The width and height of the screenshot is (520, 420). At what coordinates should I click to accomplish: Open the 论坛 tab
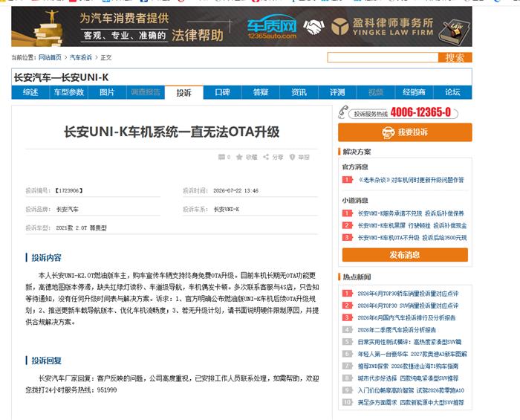pos(452,92)
